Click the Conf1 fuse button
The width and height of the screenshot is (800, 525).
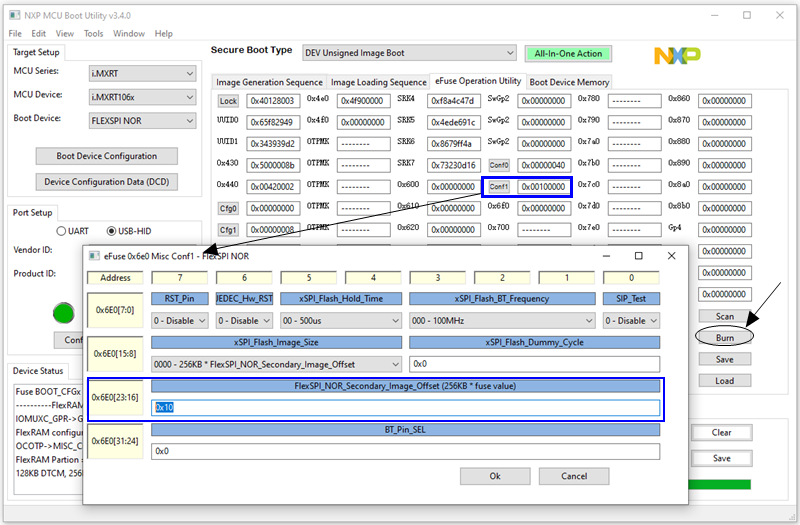[x=499, y=187]
